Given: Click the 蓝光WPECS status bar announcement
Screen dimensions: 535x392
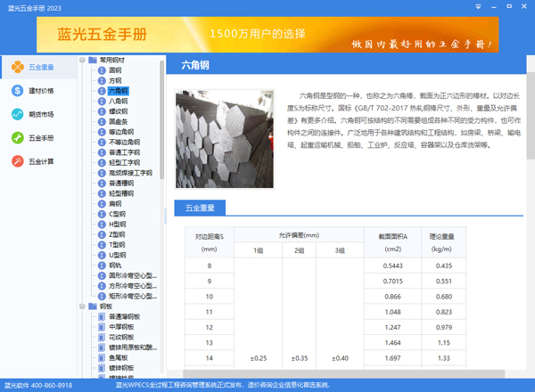Looking at the screenshot, I should [267, 386].
